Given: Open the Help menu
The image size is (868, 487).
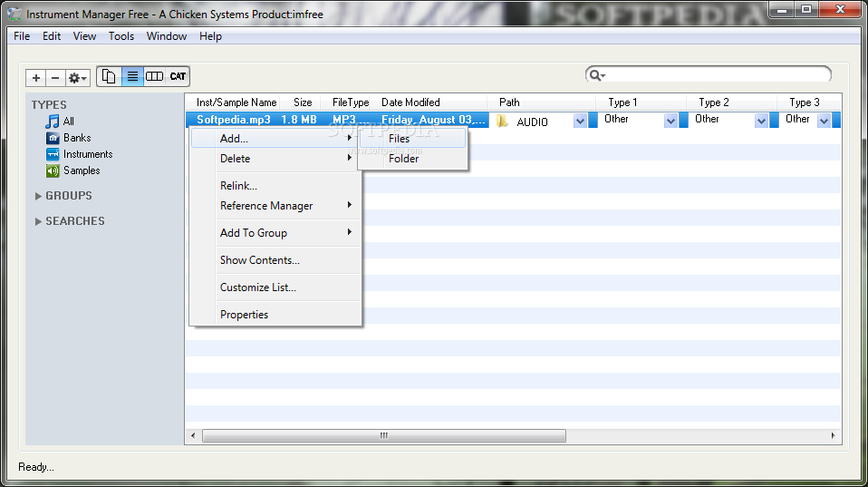Looking at the screenshot, I should click(x=210, y=36).
